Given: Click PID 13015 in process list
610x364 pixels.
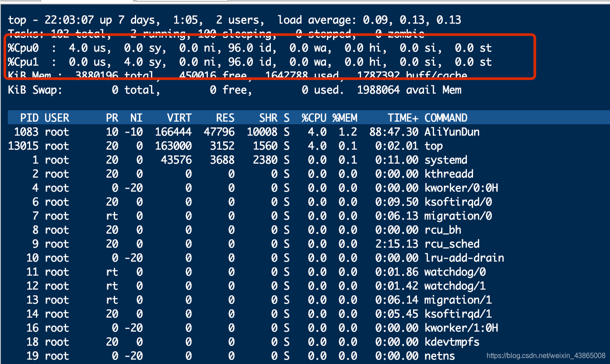Looking at the screenshot, I should point(23,146).
